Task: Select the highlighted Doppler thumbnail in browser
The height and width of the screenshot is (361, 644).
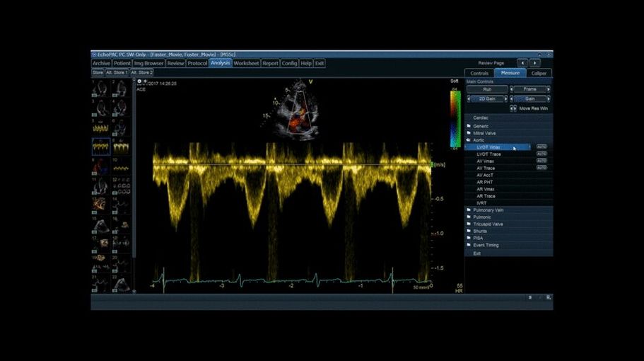Action: tap(101, 147)
